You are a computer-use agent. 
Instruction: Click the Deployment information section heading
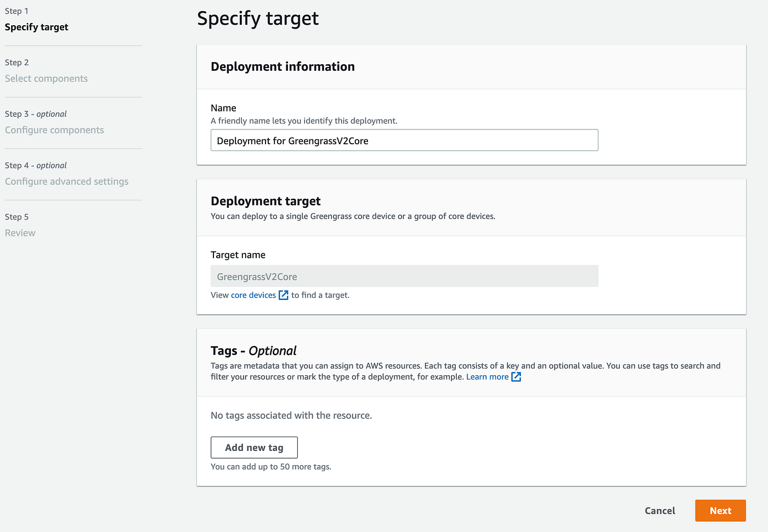click(x=283, y=66)
